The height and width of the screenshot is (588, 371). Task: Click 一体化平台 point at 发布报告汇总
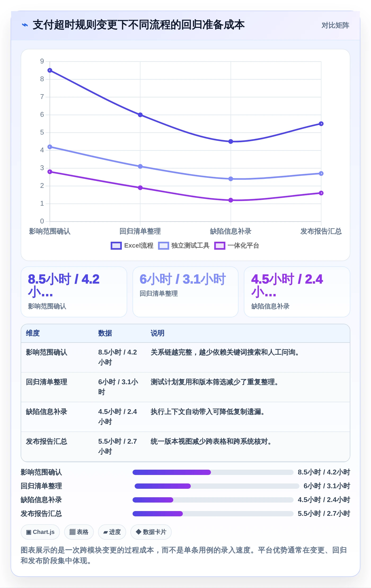pyautogui.click(x=321, y=193)
